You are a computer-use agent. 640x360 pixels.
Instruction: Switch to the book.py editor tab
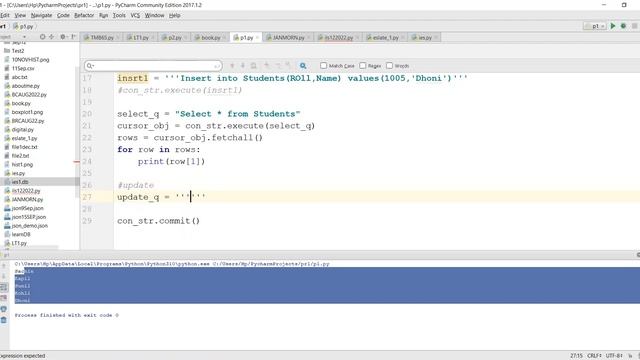pyautogui.click(x=210, y=37)
